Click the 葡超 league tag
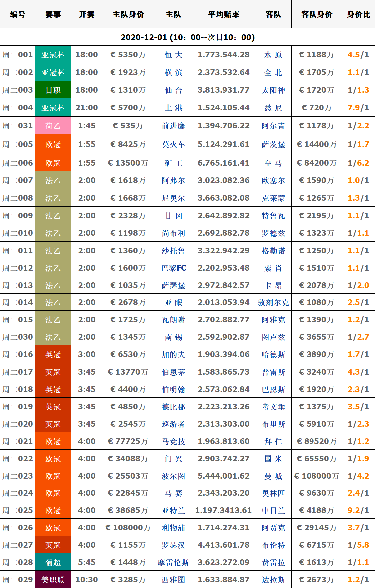The height and width of the screenshot is (588, 375). 53,563
